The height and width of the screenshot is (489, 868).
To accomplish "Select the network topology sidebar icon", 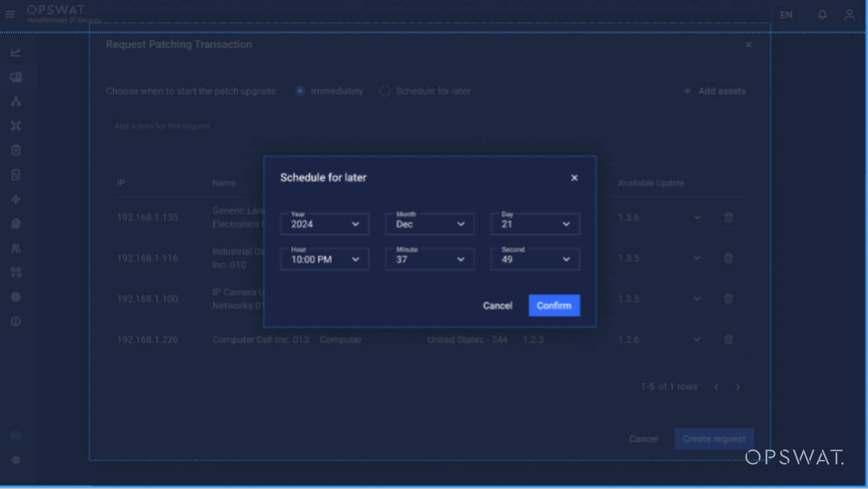I will tap(16, 101).
